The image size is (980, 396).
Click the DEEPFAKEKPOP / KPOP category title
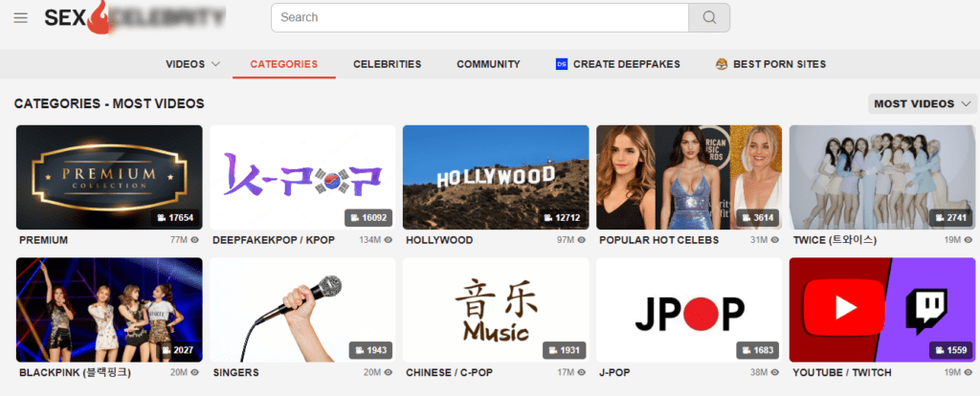[x=274, y=240]
